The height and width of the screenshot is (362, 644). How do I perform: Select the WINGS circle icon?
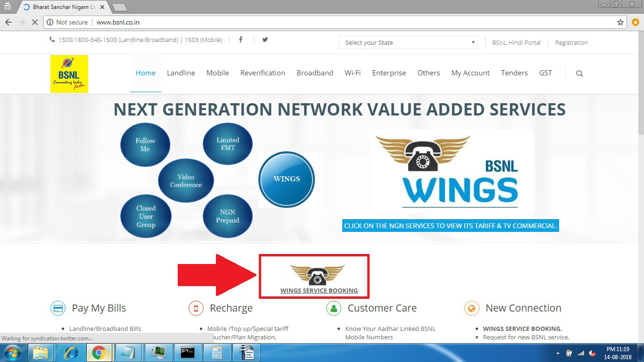coord(286,179)
